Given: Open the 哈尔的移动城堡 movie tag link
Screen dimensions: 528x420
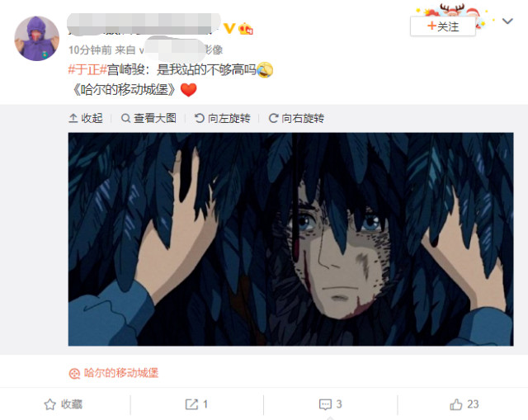Looking at the screenshot, I should click(121, 373).
